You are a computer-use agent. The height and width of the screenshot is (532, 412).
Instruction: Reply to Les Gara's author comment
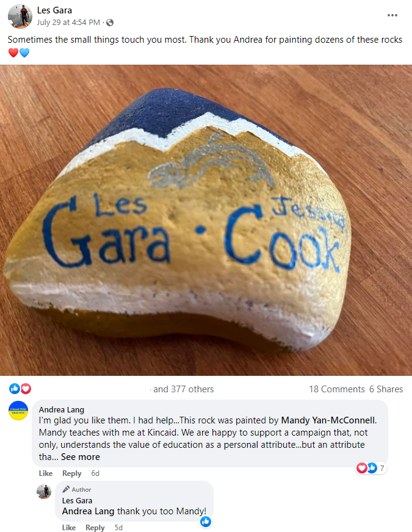pos(95,528)
